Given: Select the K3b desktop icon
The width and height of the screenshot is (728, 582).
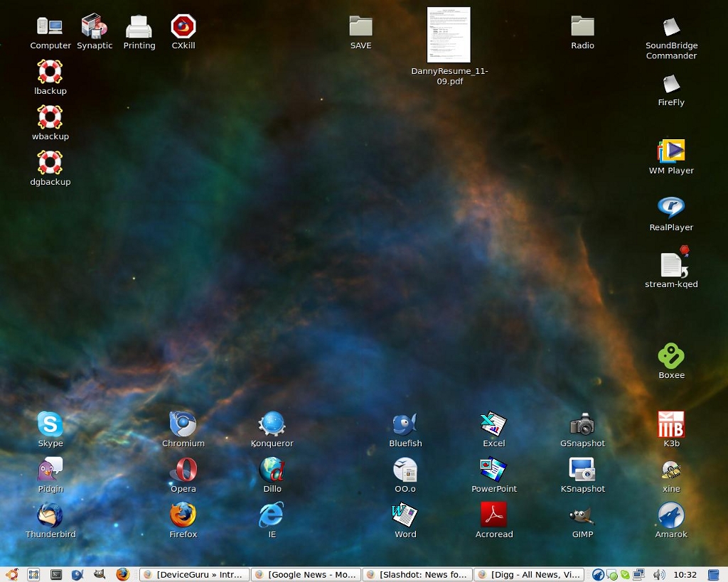Looking at the screenshot, I should [x=671, y=424].
